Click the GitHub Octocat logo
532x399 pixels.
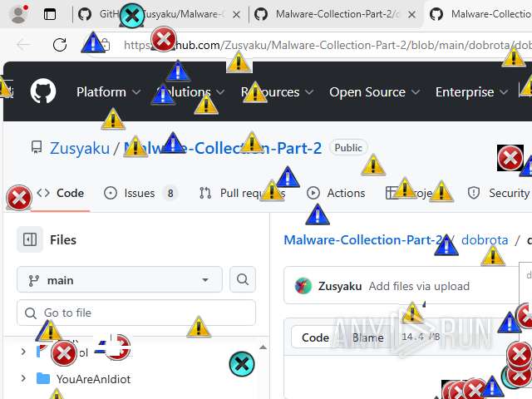[43, 91]
